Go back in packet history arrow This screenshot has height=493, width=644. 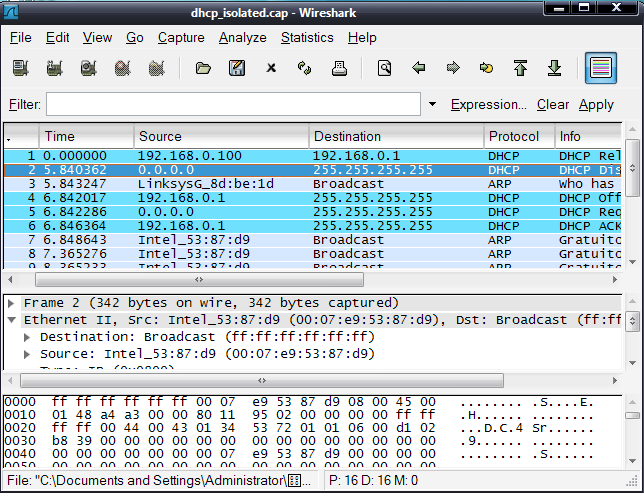(419, 67)
